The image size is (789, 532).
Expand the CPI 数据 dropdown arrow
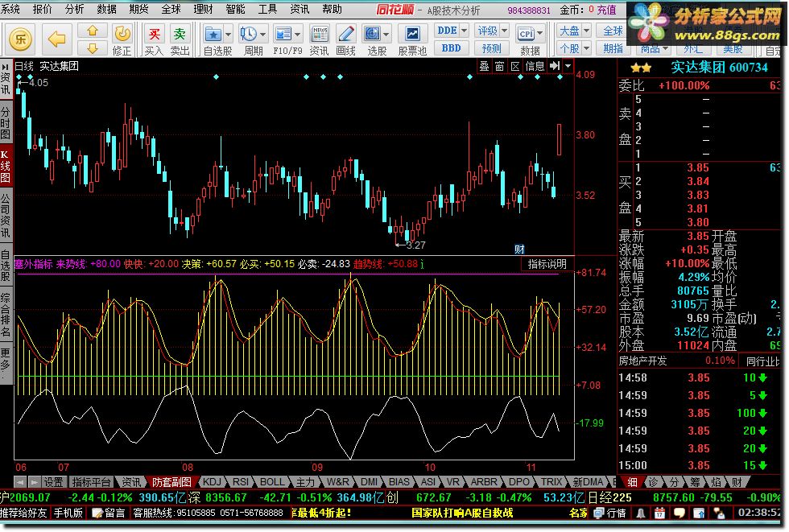540,34
